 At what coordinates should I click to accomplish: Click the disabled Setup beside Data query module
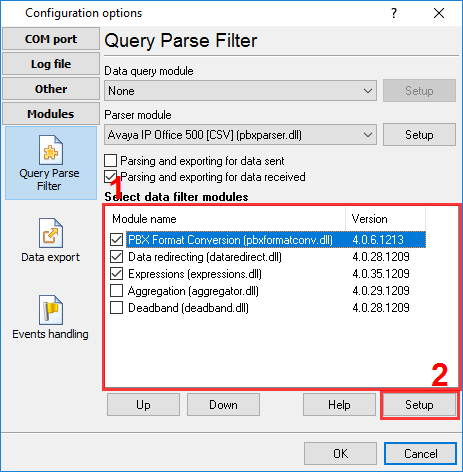[x=419, y=91]
